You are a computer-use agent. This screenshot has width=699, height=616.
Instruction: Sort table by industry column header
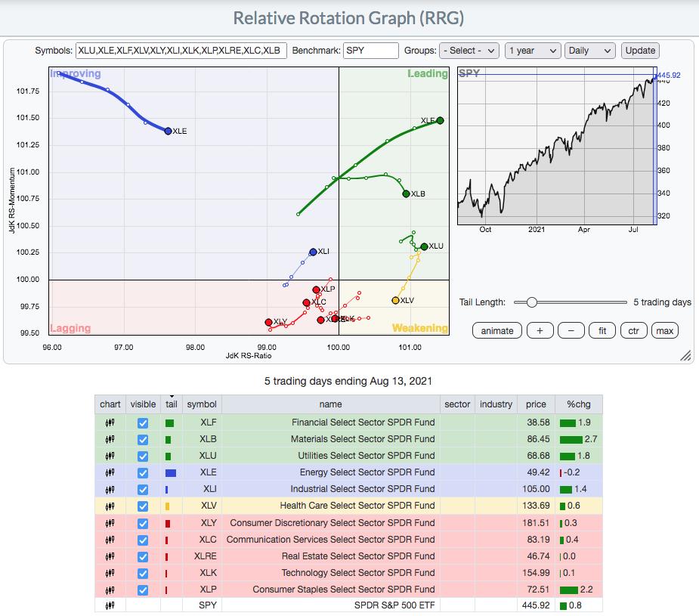point(496,404)
